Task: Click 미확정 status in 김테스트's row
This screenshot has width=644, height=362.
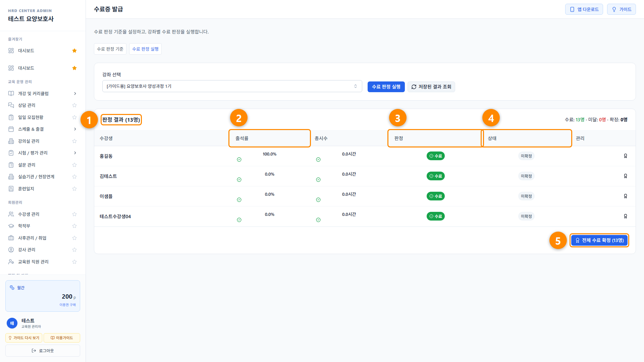Action: click(x=526, y=176)
